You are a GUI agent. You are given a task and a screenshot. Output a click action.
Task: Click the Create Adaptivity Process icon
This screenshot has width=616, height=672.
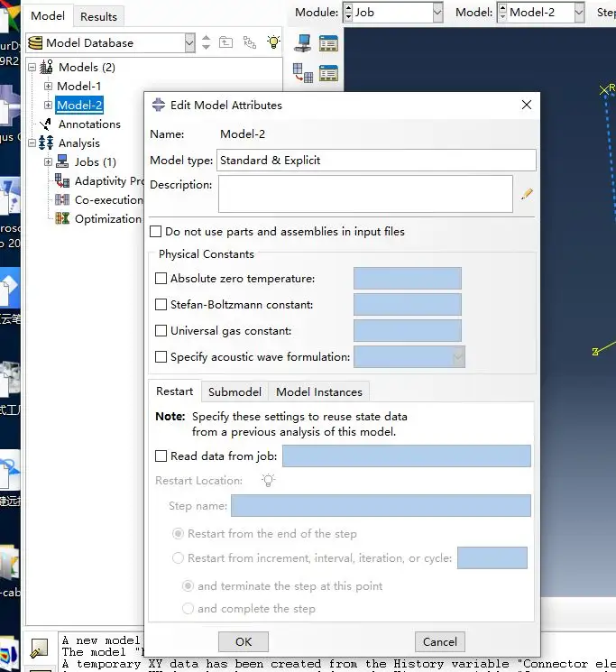[302, 72]
